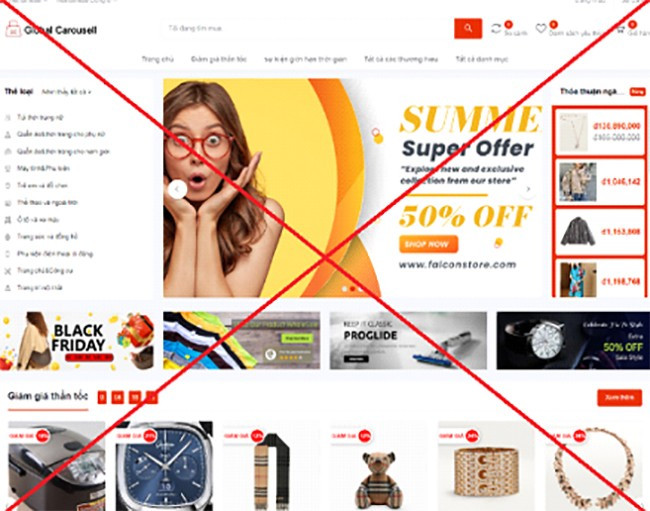This screenshot has width=650, height=511.
Task: Select the first carousel dot indicator
Action: [344, 289]
